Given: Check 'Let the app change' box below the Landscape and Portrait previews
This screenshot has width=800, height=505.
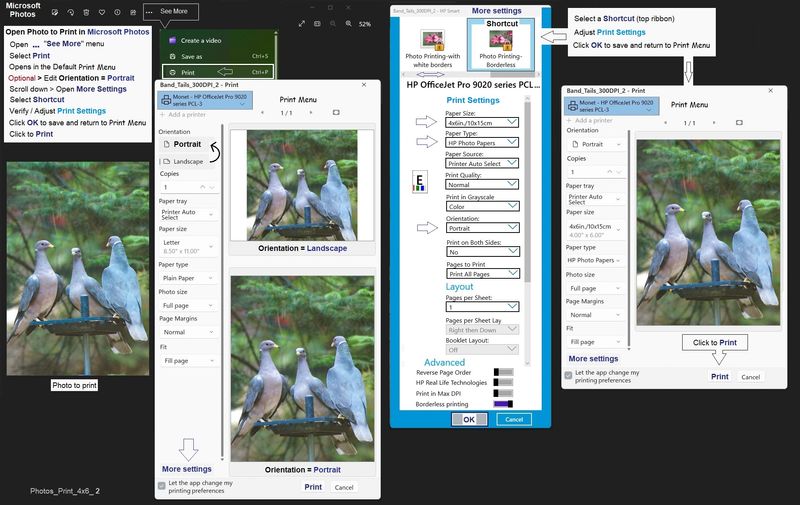Looking at the screenshot, I should 162,486.
